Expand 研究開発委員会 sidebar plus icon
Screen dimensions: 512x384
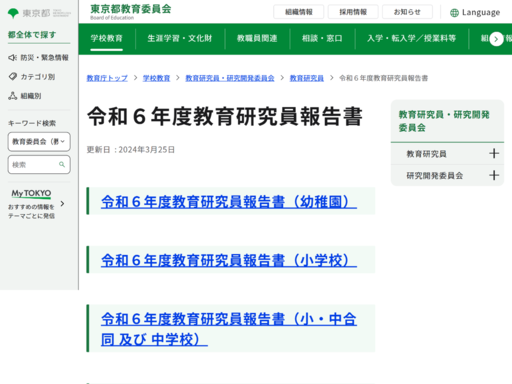pos(494,175)
